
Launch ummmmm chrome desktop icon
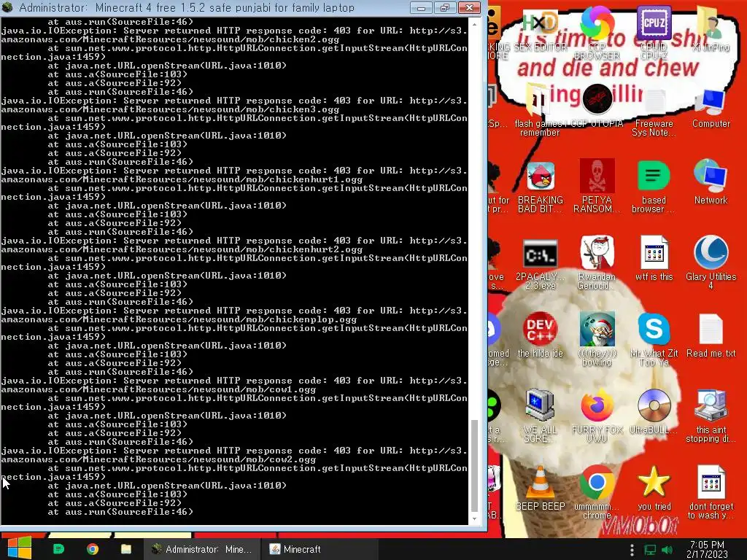click(597, 482)
